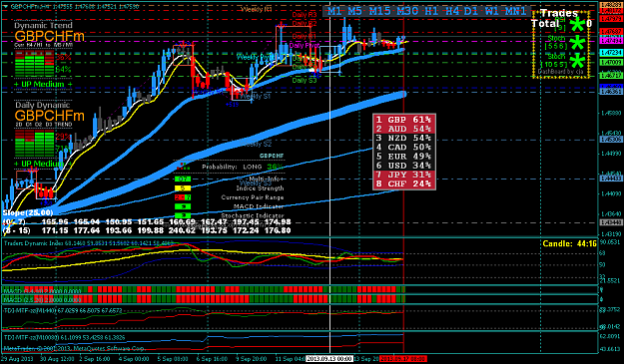Change timeframe to H4
624x364 pixels.
(x=452, y=11)
